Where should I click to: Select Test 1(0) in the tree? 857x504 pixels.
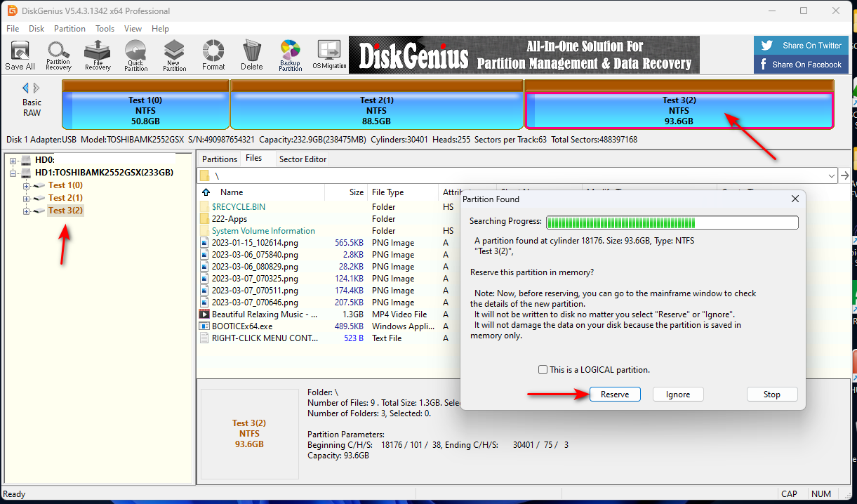(65, 185)
